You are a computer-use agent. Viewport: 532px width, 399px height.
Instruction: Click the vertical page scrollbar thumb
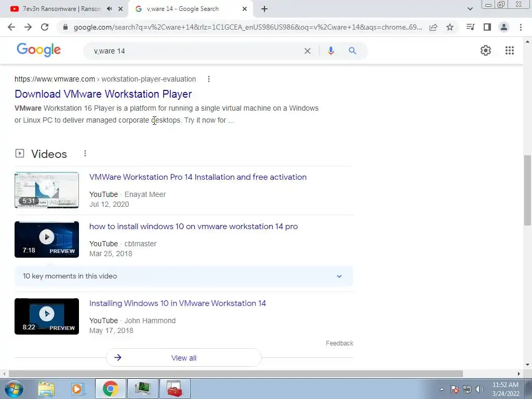click(x=527, y=190)
